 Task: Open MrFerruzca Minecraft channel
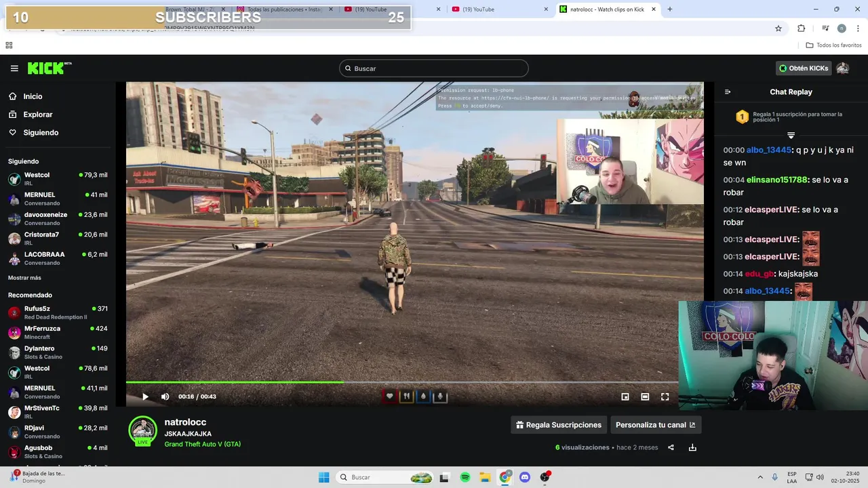tap(58, 332)
